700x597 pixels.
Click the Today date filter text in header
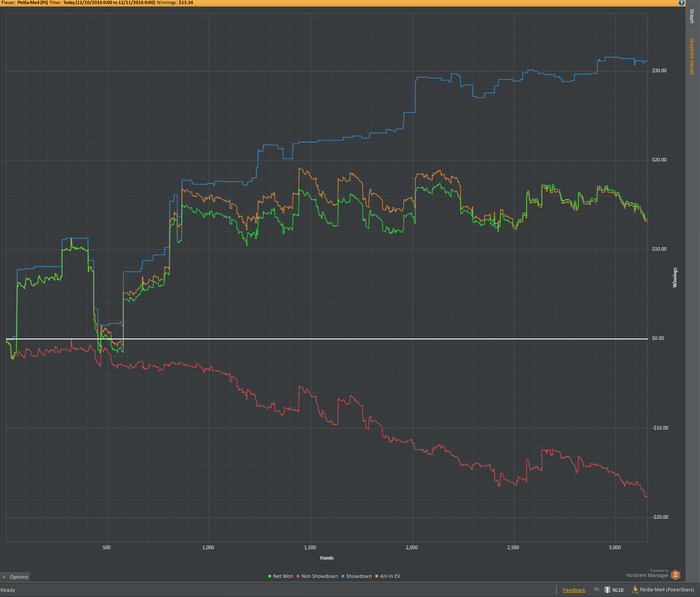[109, 3]
